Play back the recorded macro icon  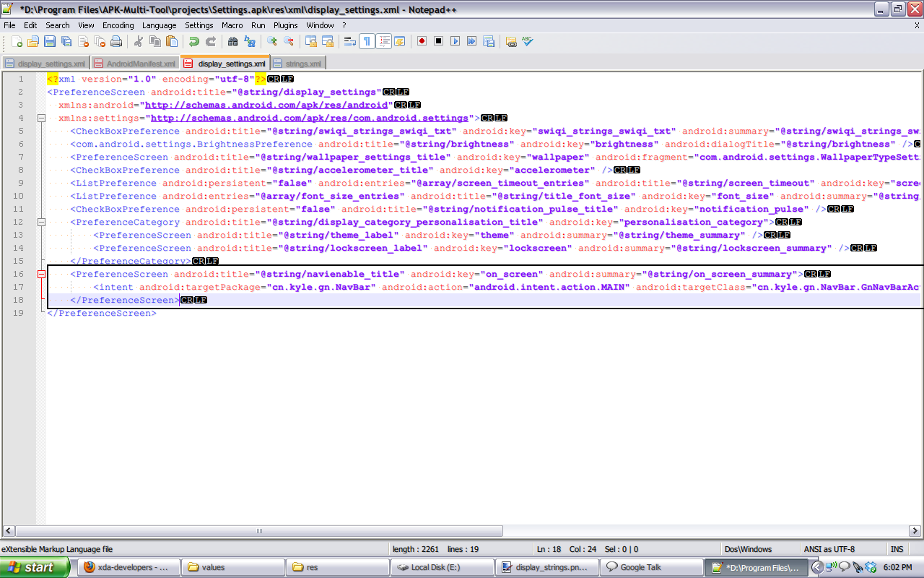click(x=455, y=41)
